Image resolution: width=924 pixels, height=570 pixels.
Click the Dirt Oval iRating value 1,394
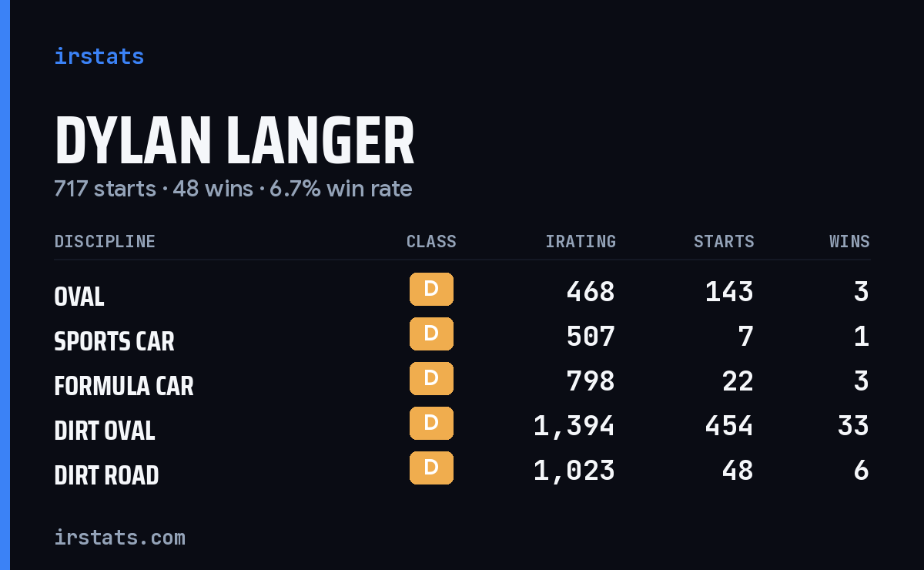point(574,426)
